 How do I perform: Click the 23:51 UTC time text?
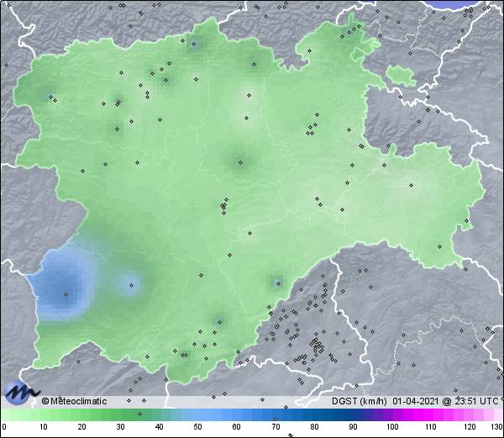(475, 401)
